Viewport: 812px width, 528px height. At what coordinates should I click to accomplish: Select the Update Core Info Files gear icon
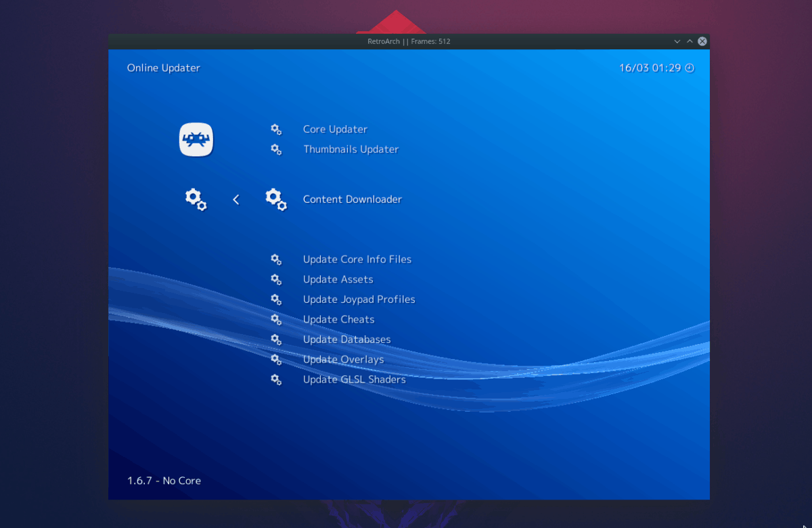[276, 259]
